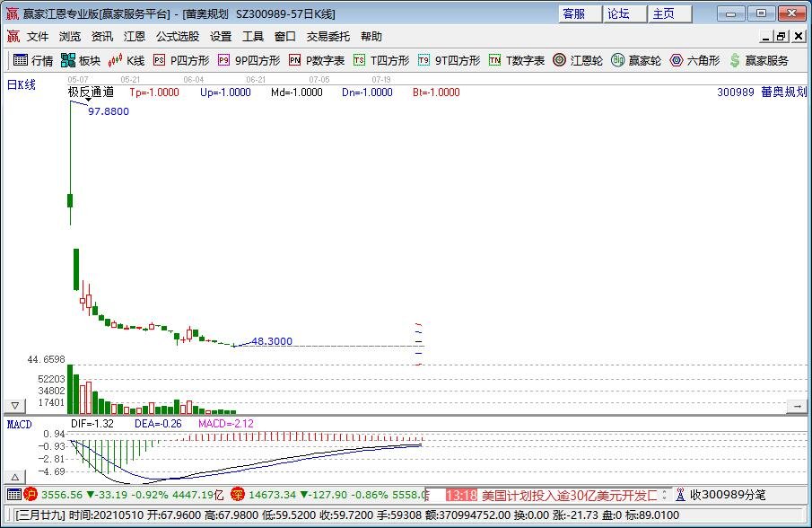Click the 06-04 date on time axis
This screenshot has width=812, height=528.
click(193, 79)
